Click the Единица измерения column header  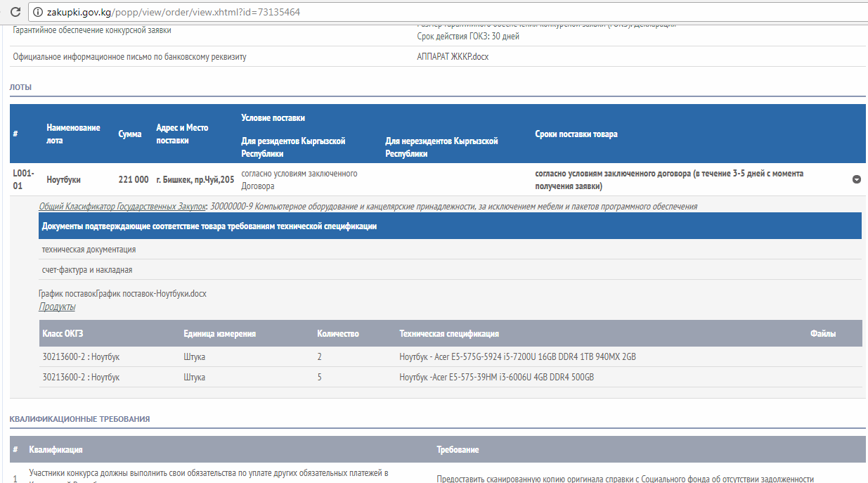(x=219, y=333)
